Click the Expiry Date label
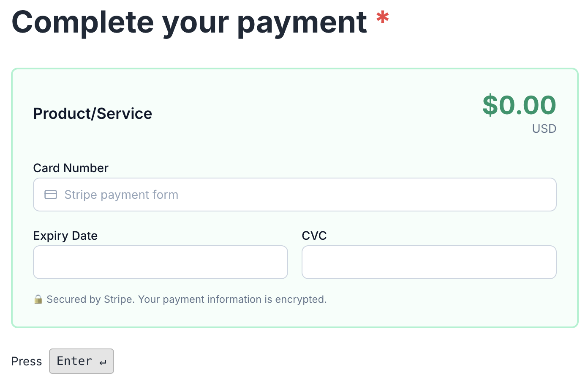This screenshot has height=384, width=588. click(x=65, y=236)
